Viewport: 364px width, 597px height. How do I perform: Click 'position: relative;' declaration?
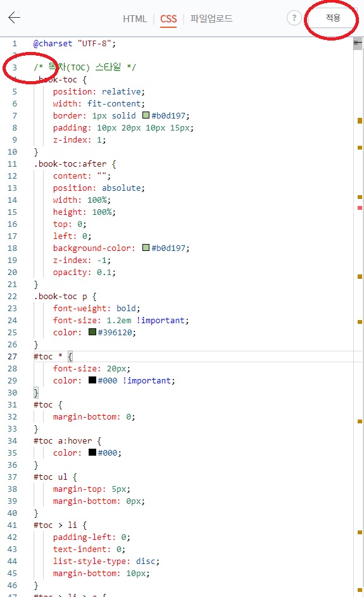pos(99,91)
